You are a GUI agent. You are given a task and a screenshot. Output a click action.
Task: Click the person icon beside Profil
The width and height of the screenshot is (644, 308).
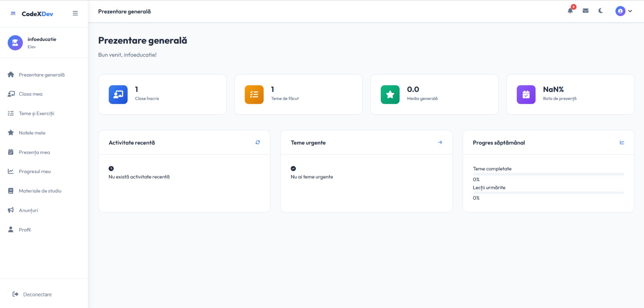tap(11, 229)
